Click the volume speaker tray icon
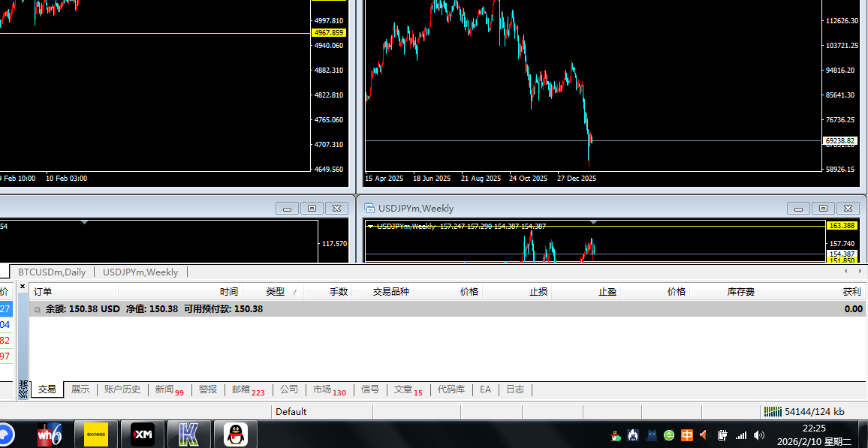This screenshot has width=868, height=448. [759, 435]
